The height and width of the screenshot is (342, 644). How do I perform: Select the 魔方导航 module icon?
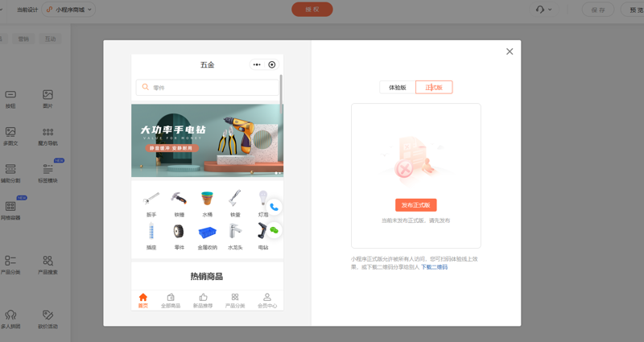[x=47, y=132]
